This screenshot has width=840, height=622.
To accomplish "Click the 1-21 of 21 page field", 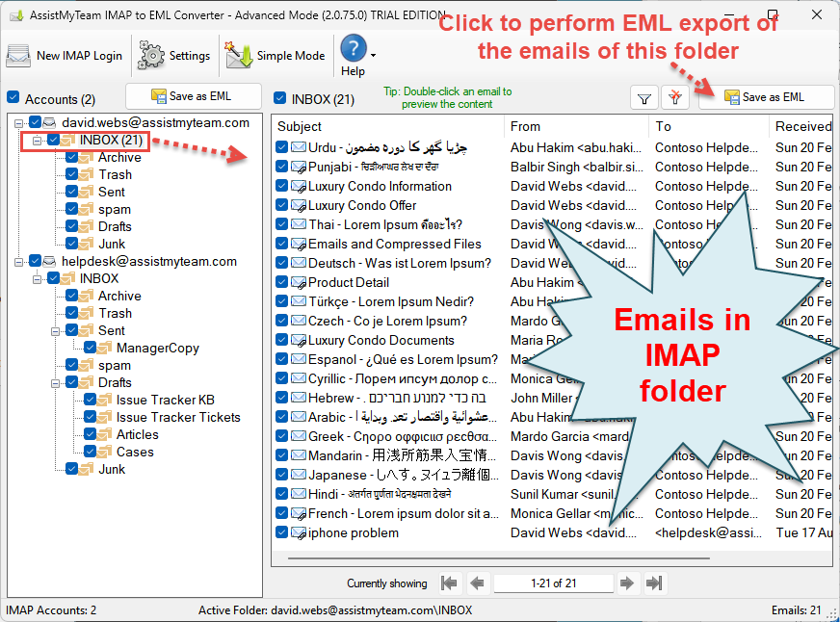I will (x=553, y=583).
